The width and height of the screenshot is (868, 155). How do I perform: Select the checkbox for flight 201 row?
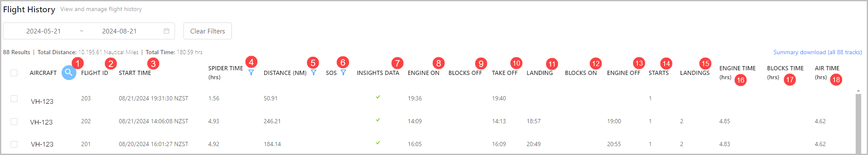click(x=14, y=144)
